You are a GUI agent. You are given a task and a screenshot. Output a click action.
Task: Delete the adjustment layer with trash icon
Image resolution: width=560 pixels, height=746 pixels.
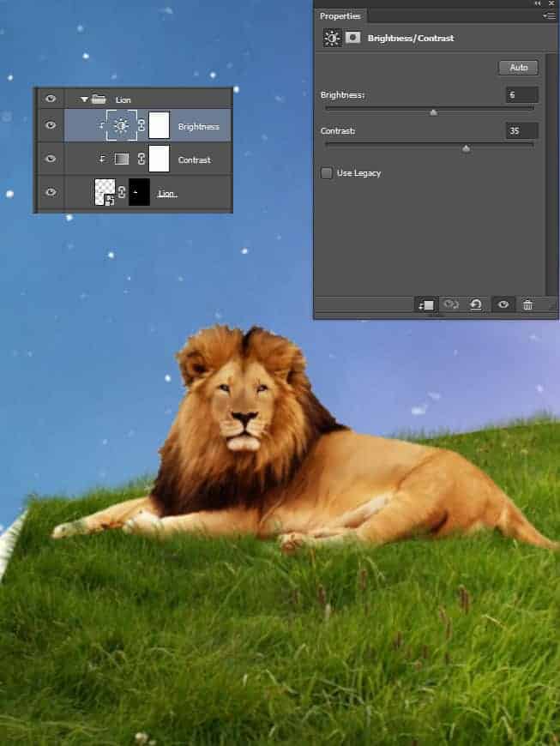[528, 305]
